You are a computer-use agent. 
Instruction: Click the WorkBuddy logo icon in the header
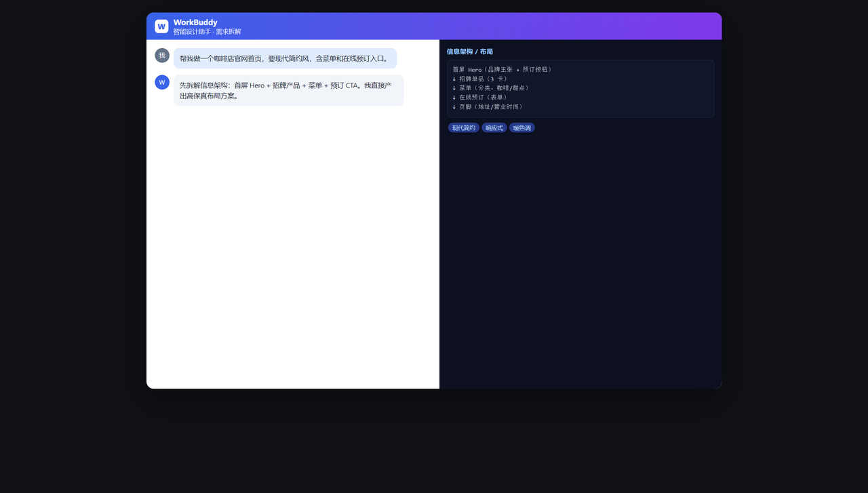(161, 26)
